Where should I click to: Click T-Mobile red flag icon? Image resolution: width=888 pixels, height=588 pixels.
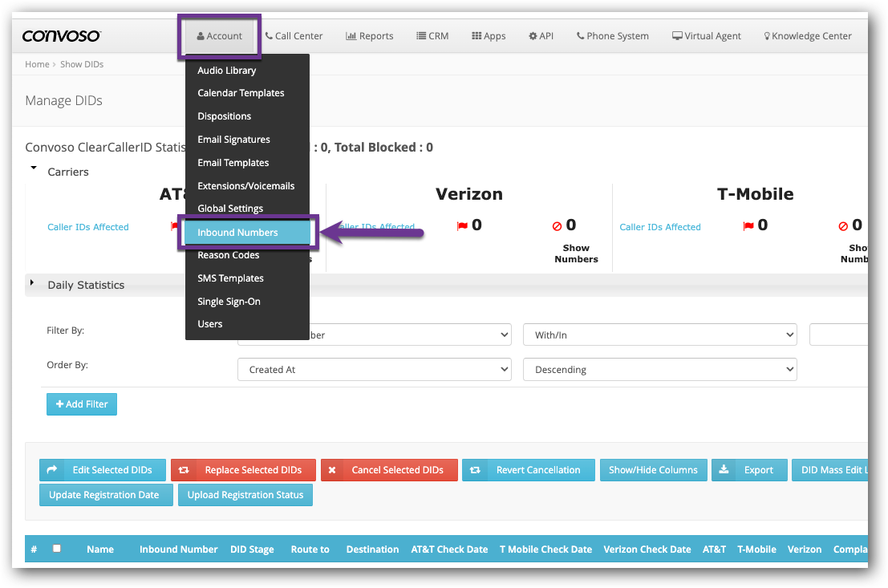point(748,226)
